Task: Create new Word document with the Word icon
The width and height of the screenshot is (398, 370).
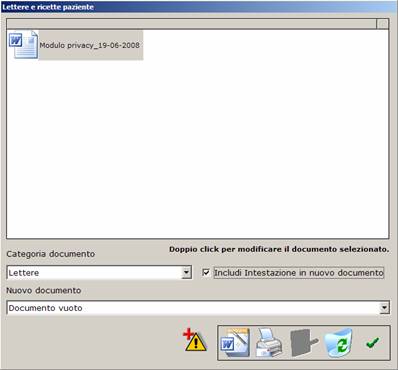Action: tap(235, 342)
